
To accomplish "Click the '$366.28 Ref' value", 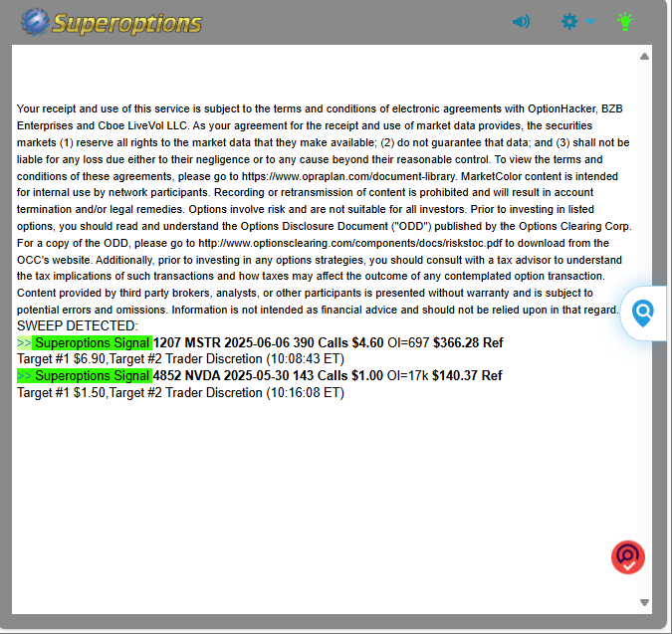I will (468, 342).
